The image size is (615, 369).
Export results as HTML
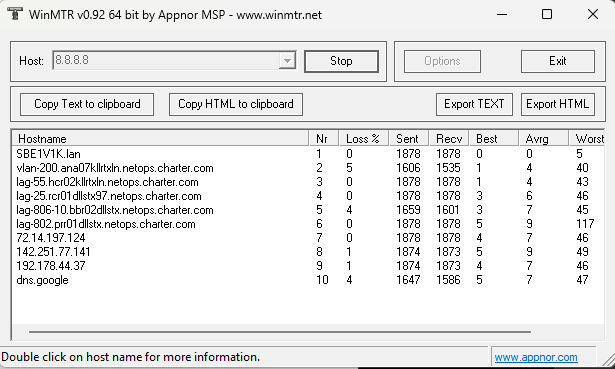pyautogui.click(x=558, y=104)
